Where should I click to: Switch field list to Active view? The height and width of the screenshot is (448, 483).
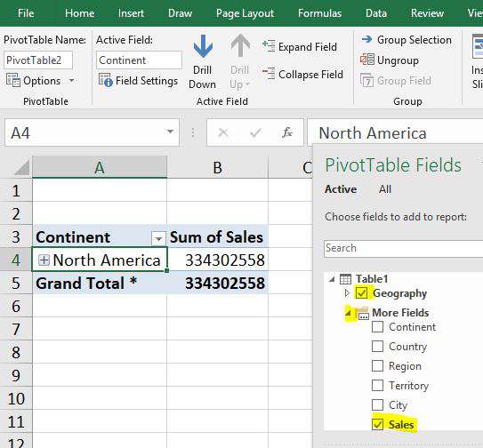pyautogui.click(x=341, y=189)
